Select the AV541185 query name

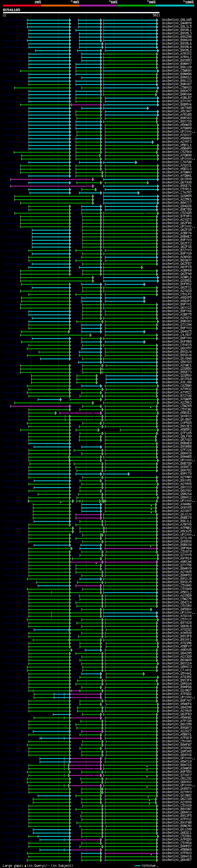click(x=11, y=10)
